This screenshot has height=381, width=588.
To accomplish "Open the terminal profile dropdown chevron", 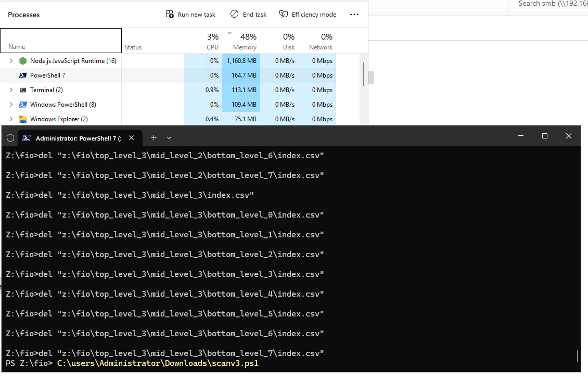I will coord(169,137).
